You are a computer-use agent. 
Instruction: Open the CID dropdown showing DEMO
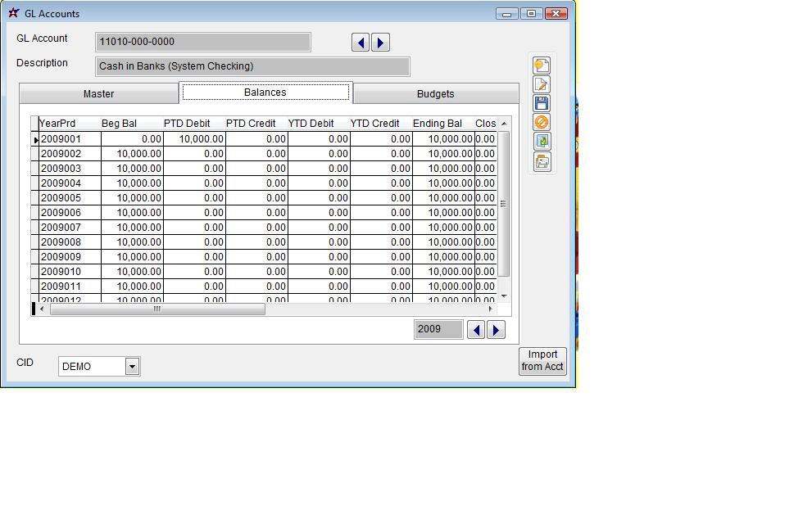[132, 367]
